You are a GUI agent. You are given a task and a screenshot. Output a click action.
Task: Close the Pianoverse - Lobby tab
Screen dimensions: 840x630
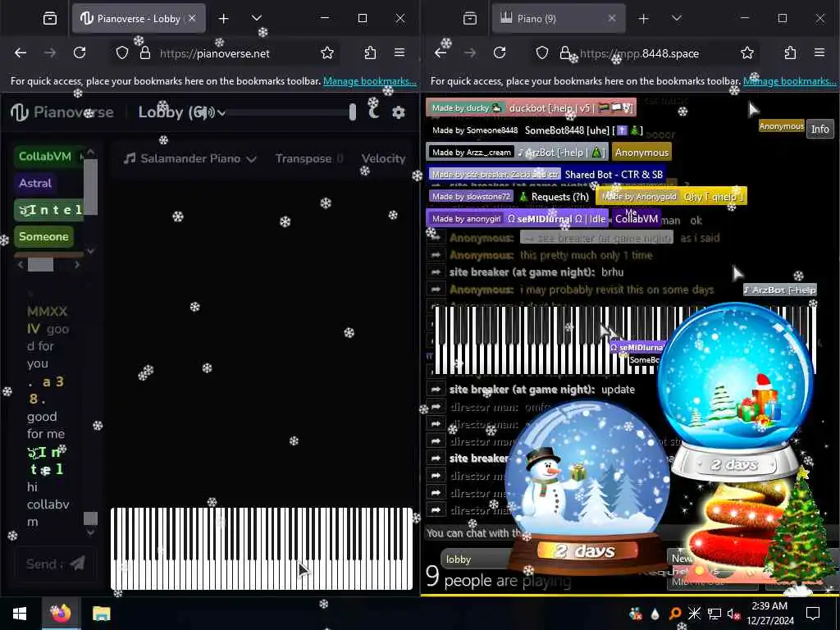(x=192, y=18)
